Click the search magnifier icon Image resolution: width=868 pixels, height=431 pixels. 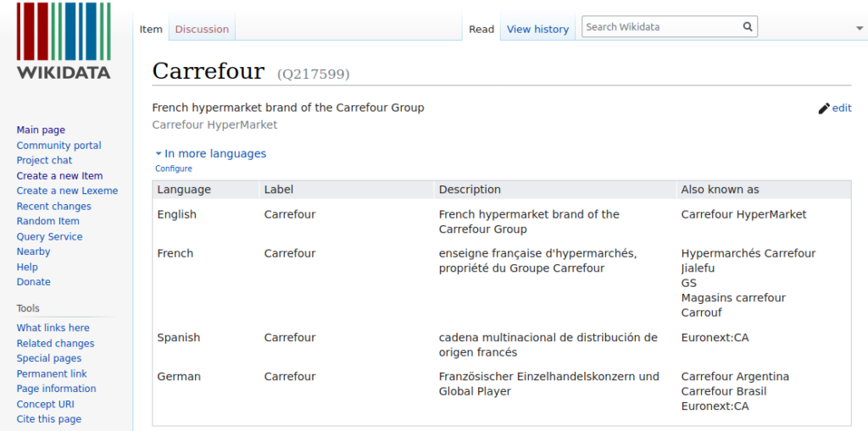(x=748, y=26)
